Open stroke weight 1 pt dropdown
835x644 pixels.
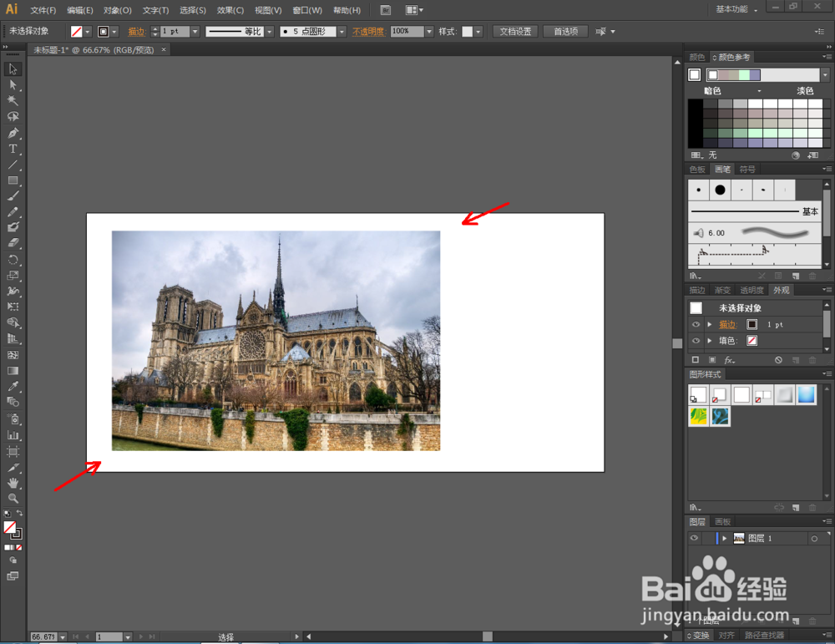[x=195, y=32]
